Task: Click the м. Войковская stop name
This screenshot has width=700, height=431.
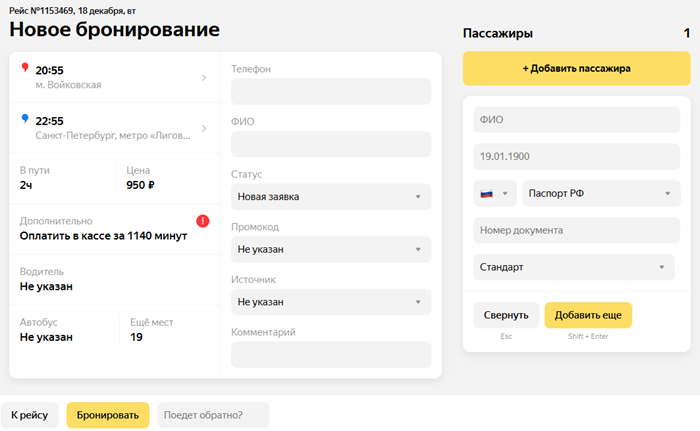Action: pos(68,85)
